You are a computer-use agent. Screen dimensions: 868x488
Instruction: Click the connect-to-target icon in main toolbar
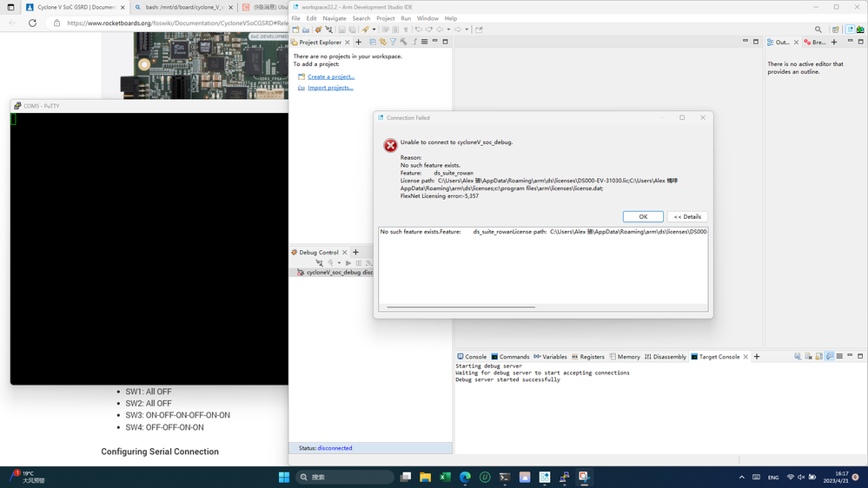[x=328, y=30]
